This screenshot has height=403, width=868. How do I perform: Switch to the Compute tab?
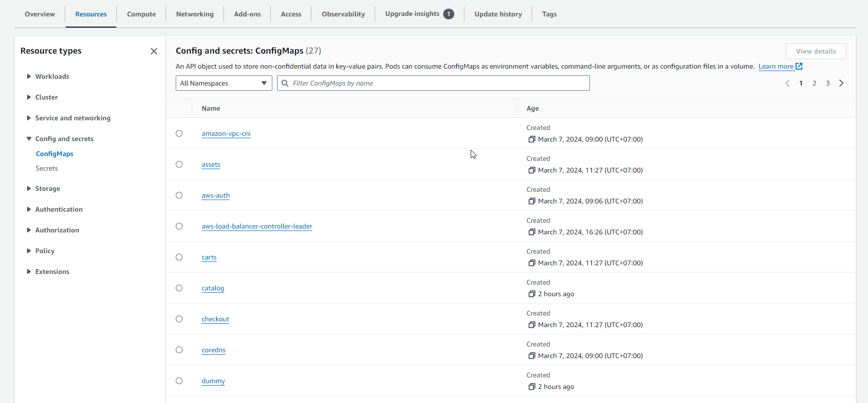141,14
